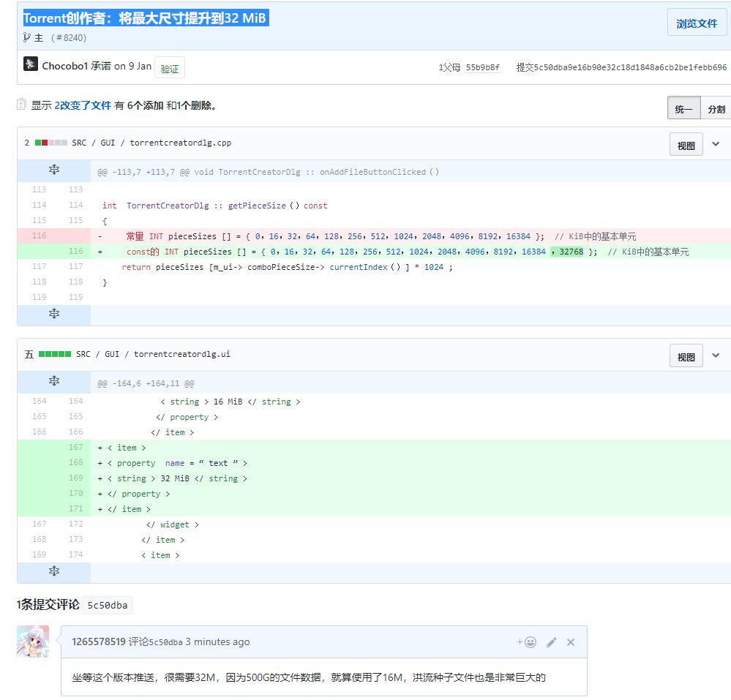
Task: Click the 浏览文件 browse files button
Action: point(697,23)
